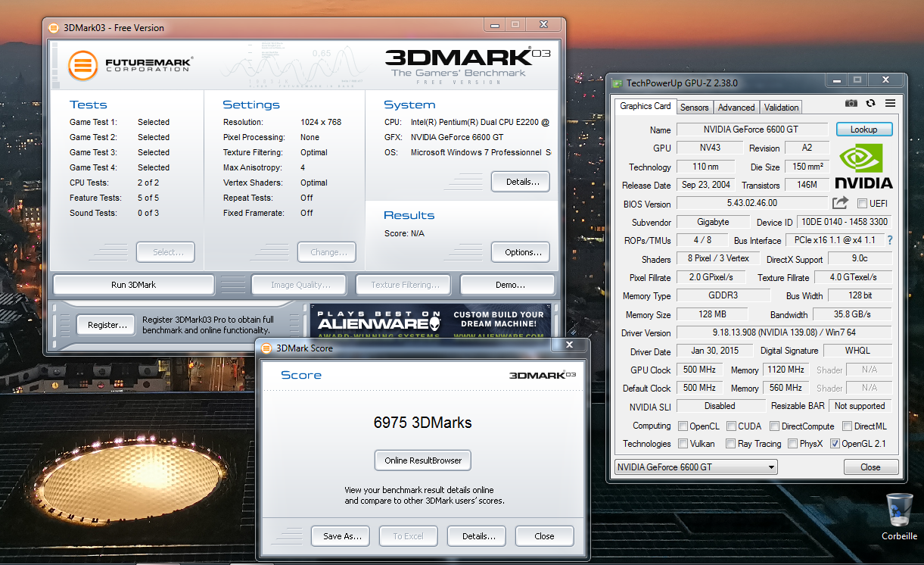Open the NVIDIA GeForce 6600 GT dropdown
The height and width of the screenshot is (565, 924).
coord(695,467)
